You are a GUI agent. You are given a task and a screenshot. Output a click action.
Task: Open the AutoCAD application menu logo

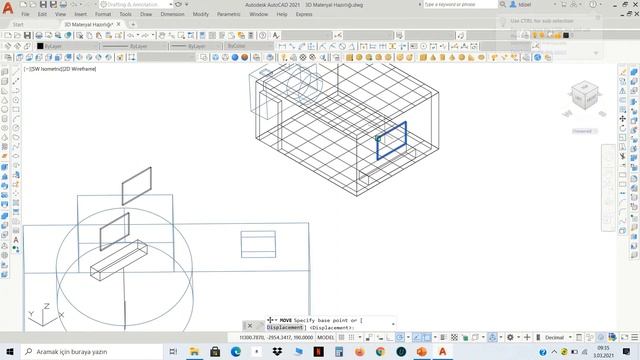click(7, 8)
